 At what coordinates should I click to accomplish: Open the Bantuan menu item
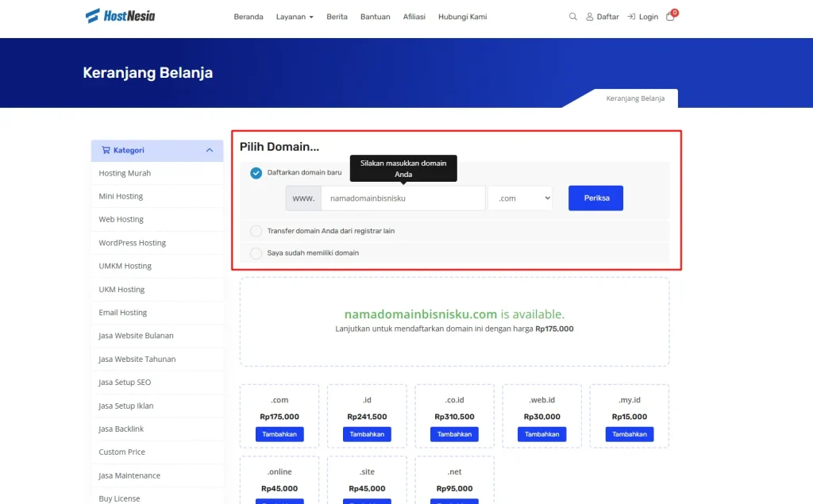tap(375, 17)
